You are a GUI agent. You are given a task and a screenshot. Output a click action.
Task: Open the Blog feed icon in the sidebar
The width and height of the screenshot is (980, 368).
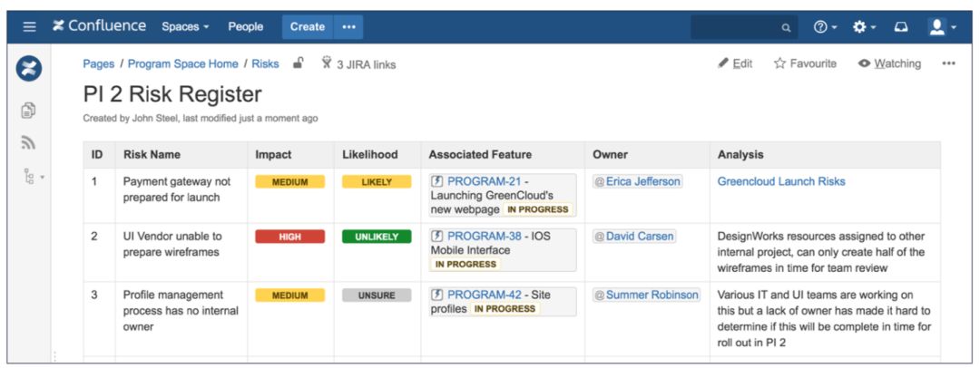[x=28, y=142]
